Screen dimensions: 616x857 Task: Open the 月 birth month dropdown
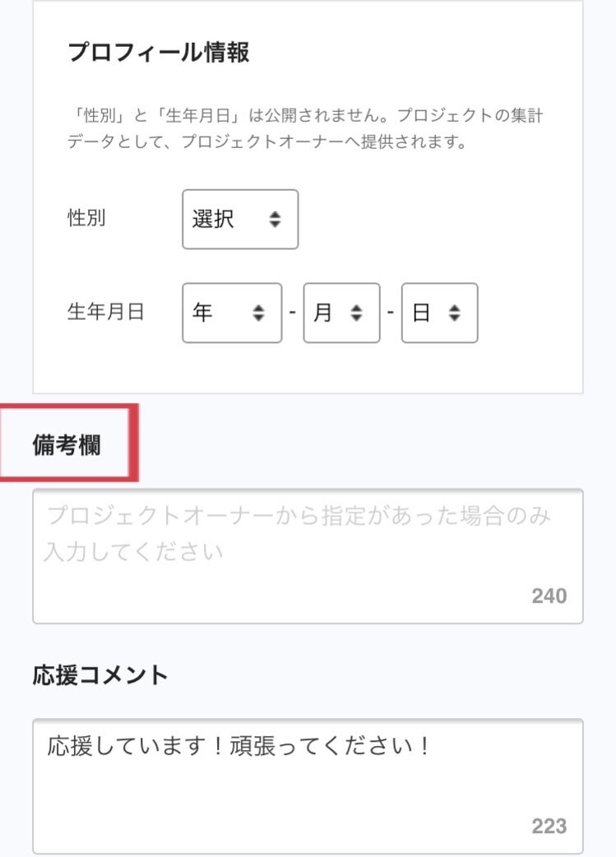[340, 313]
